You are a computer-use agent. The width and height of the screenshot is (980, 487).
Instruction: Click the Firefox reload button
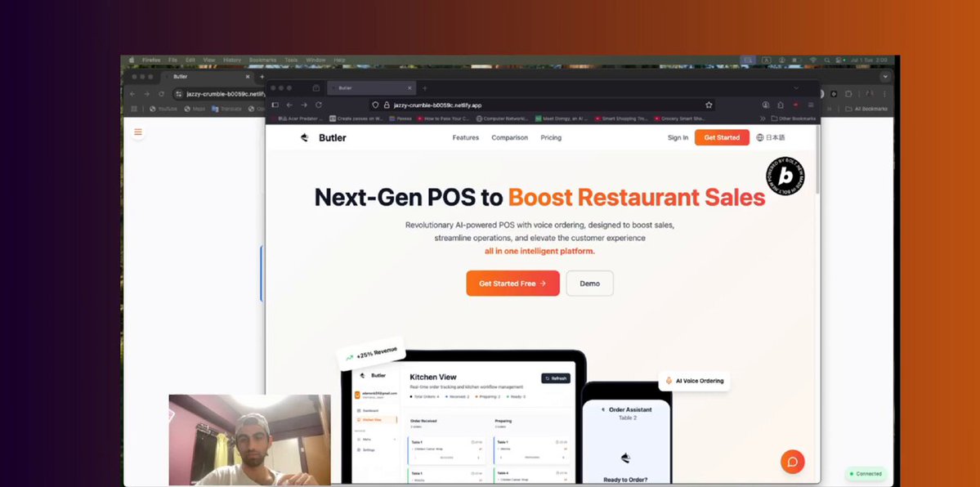tap(319, 105)
